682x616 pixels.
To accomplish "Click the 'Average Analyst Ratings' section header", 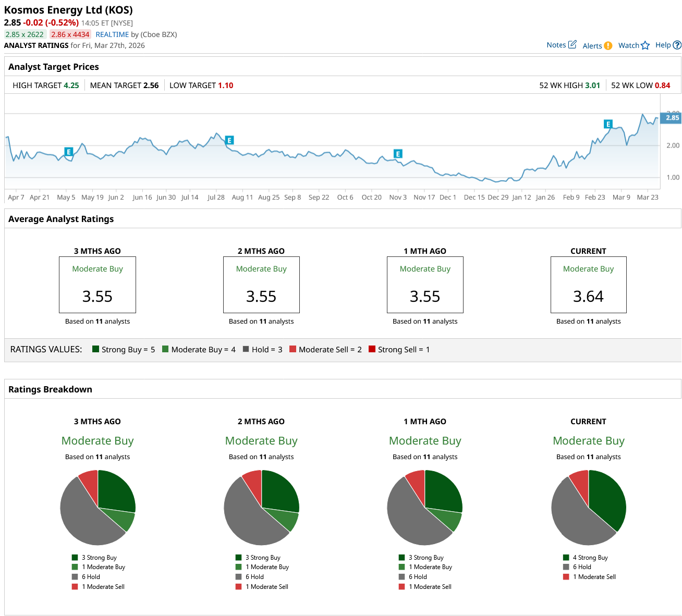I will (61, 219).
